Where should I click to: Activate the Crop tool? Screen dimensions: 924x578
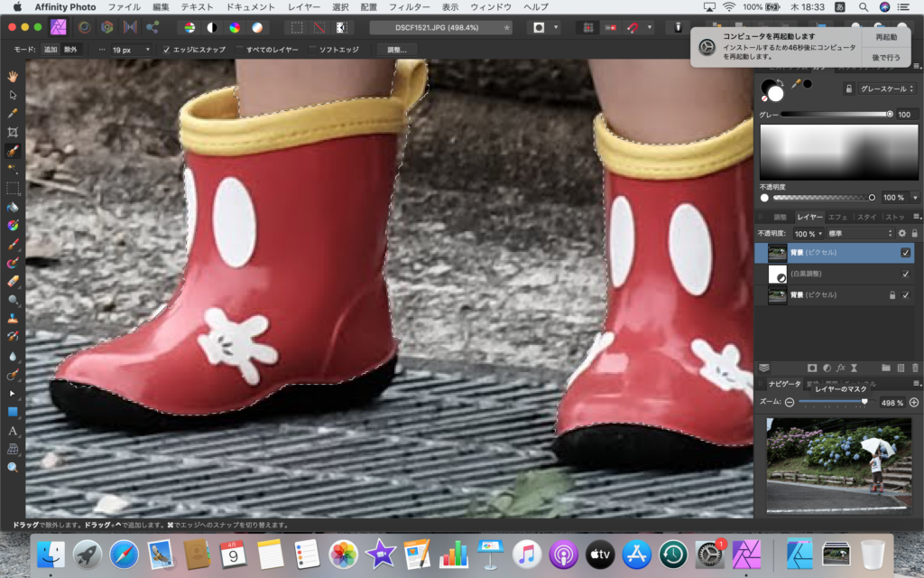[x=13, y=132]
